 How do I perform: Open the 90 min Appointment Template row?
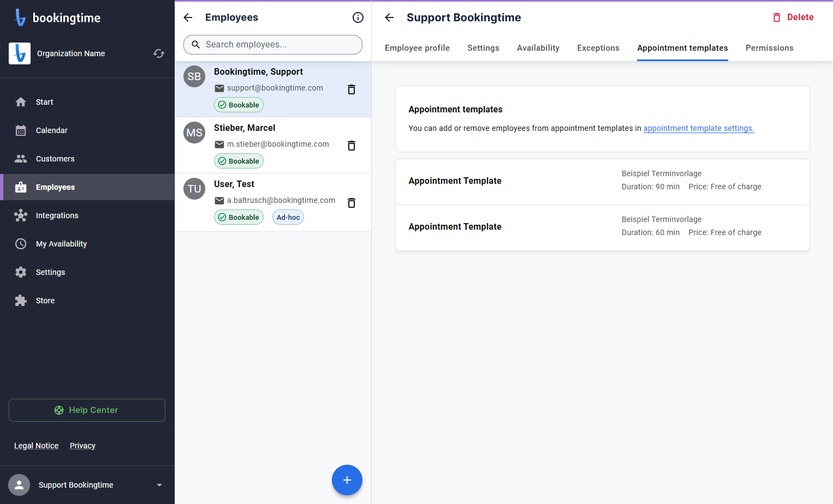pyautogui.click(x=603, y=182)
